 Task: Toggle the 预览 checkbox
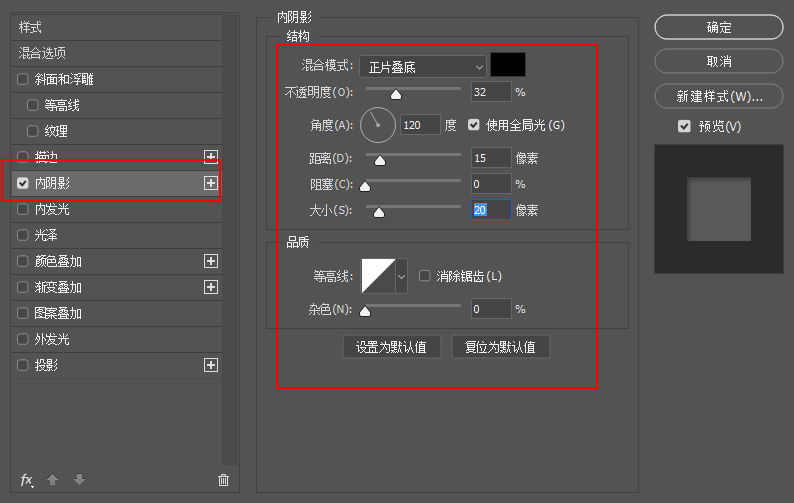(684, 126)
